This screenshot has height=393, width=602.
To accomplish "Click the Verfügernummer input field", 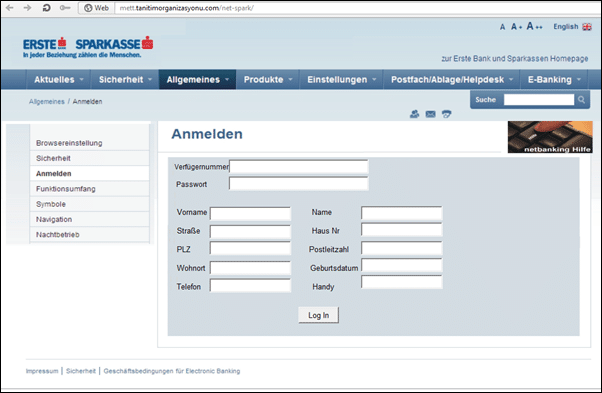I will [x=298, y=167].
